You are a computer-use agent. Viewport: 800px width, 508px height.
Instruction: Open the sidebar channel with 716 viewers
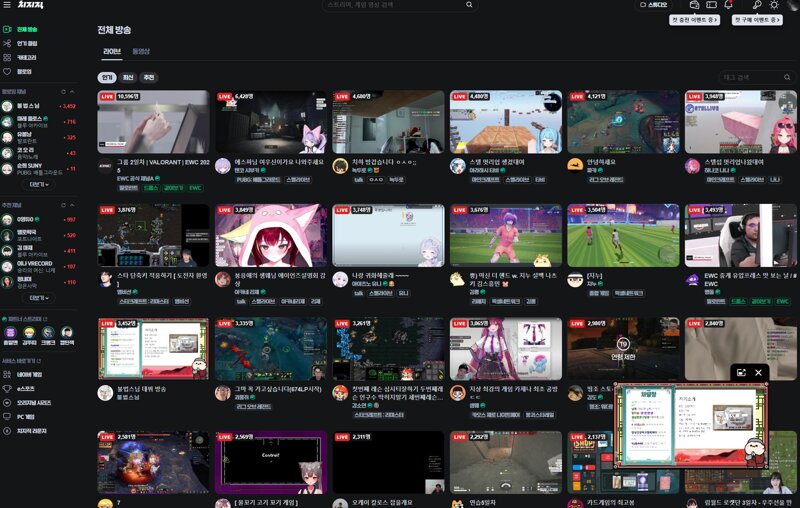[39, 122]
